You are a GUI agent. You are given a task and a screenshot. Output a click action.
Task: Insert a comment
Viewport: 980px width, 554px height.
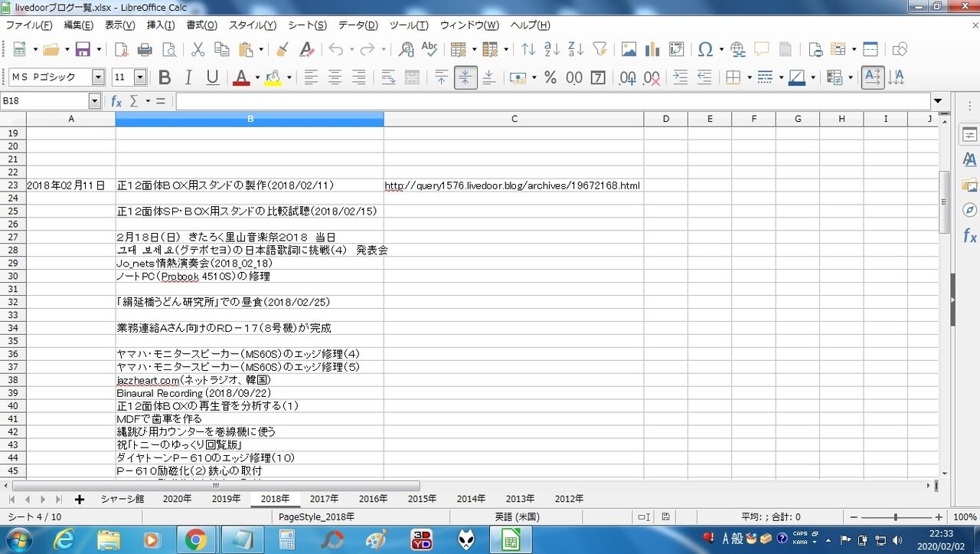pos(762,50)
